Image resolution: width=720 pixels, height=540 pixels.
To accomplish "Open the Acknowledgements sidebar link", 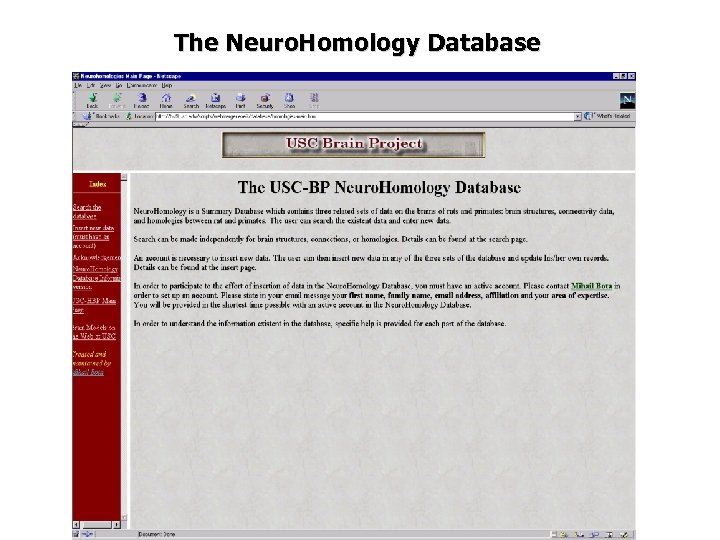I will 96,257.
